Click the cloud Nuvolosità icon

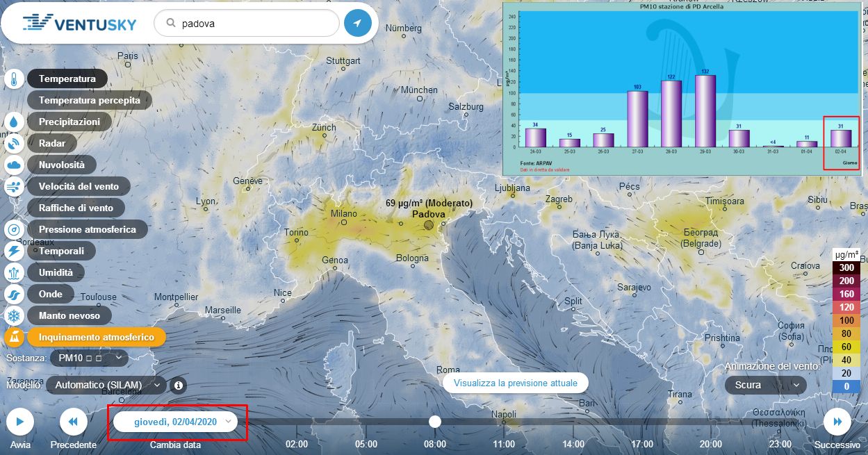(x=14, y=165)
